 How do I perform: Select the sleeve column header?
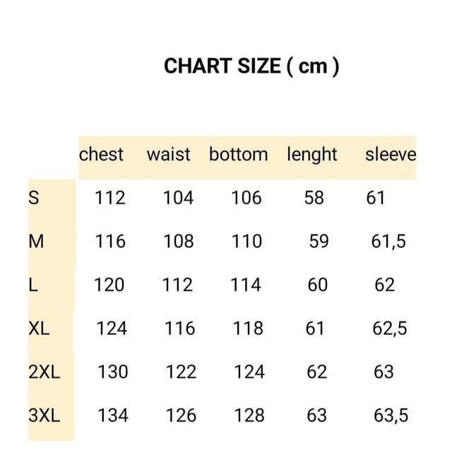tap(391, 154)
